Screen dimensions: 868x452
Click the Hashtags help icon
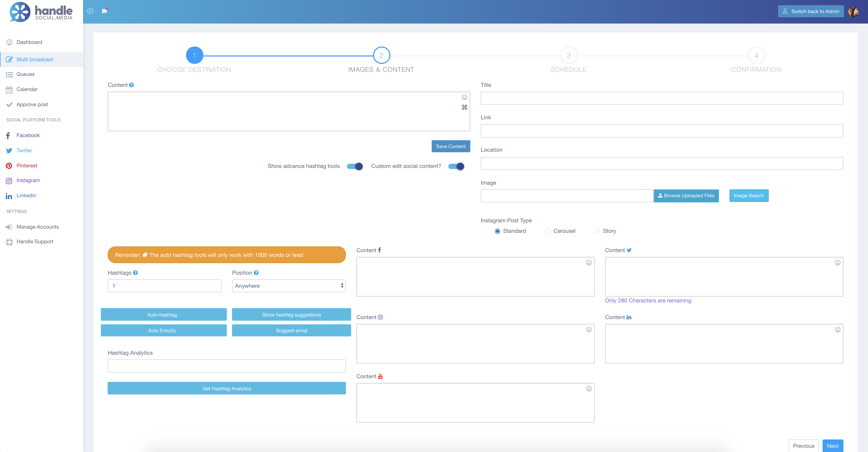135,273
